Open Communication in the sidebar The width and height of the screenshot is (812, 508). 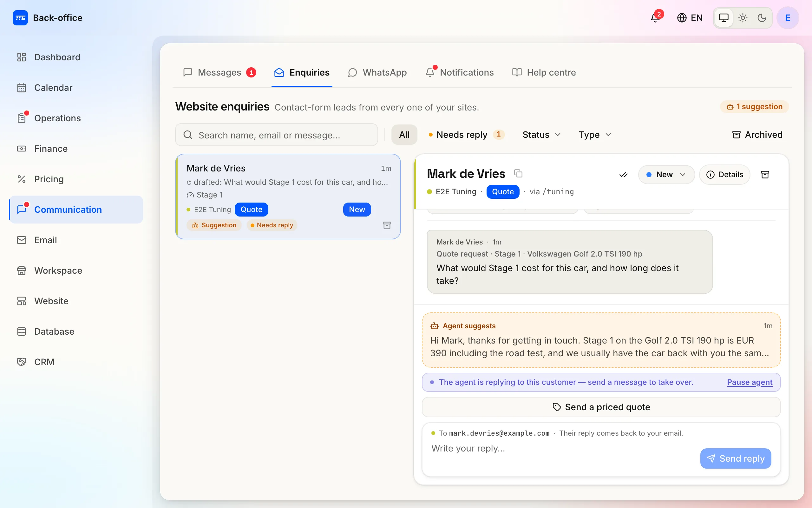pos(76,210)
